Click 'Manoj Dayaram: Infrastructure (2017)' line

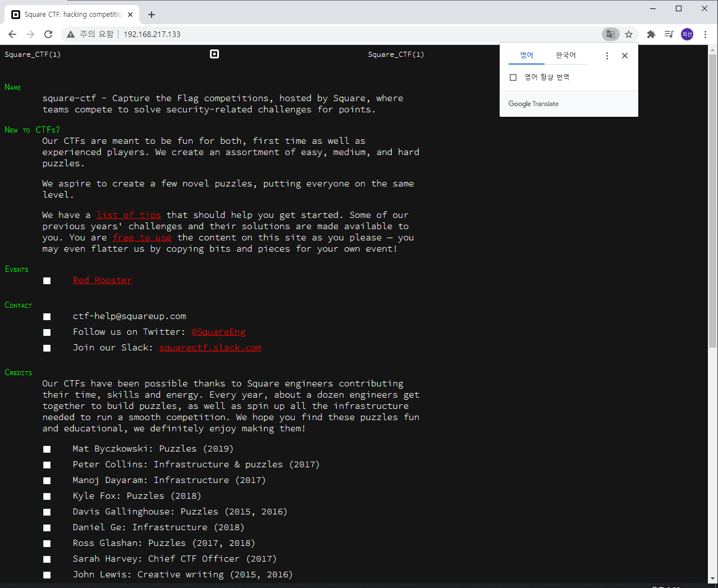pyautogui.click(x=169, y=480)
